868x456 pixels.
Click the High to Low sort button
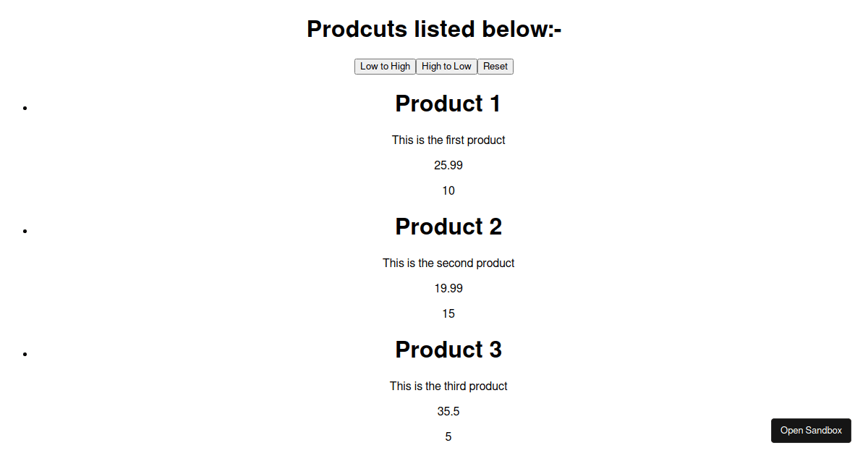pyautogui.click(x=446, y=67)
